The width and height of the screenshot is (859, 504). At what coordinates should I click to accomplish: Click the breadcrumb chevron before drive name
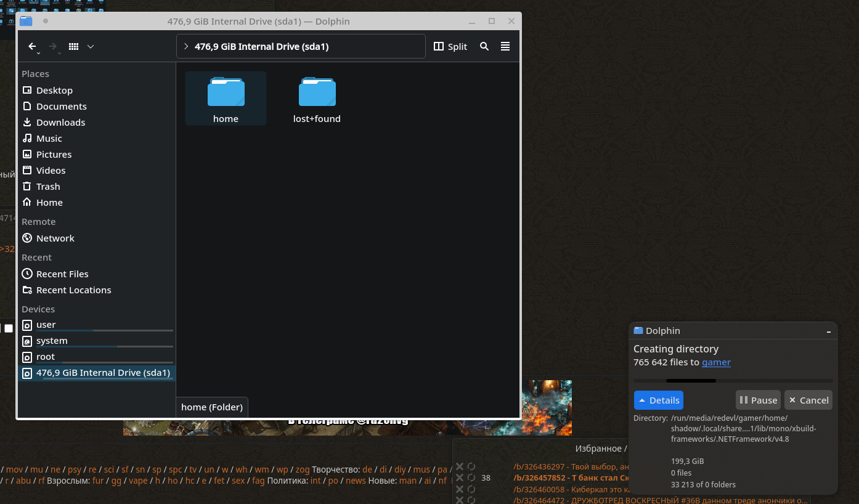click(x=186, y=47)
